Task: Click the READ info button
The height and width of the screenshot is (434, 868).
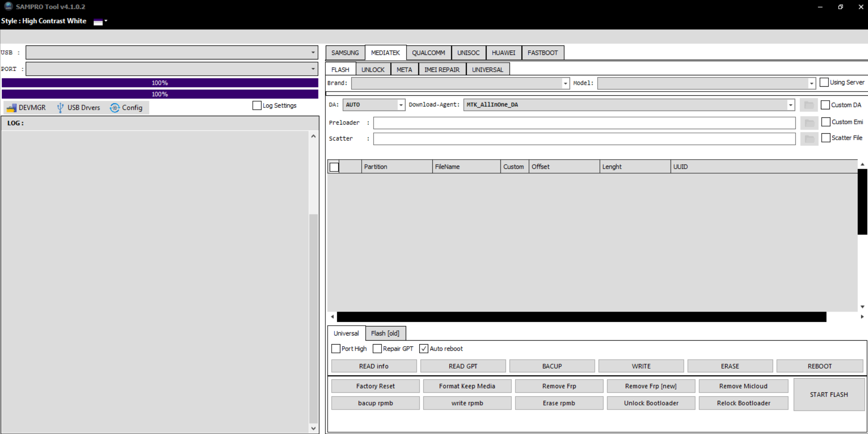Action: click(374, 366)
